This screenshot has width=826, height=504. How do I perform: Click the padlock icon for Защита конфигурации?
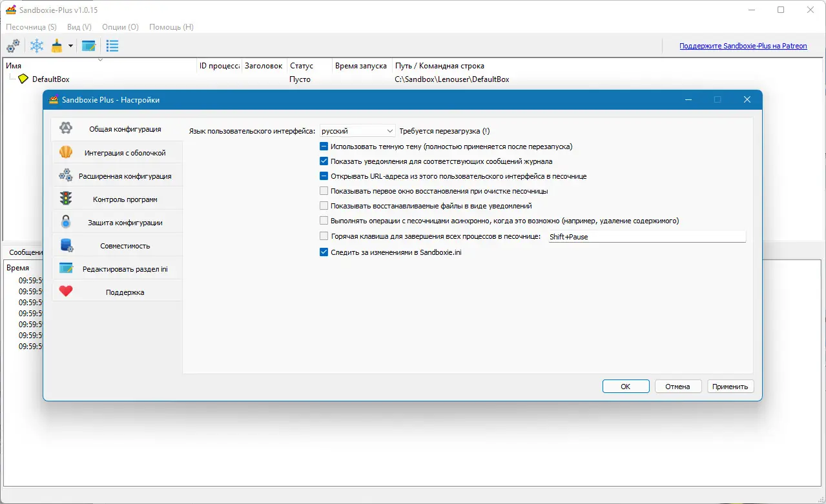(x=65, y=222)
